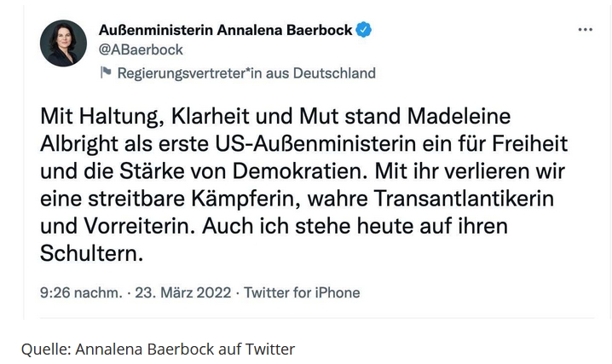Open Annalena Baerbock's profile photo
Viewport: 612px width, 364px height.
(x=63, y=43)
